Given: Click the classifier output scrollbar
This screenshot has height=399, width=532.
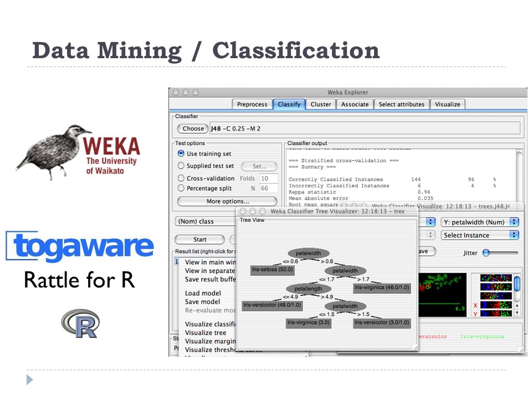Looking at the screenshot, I should click(519, 176).
